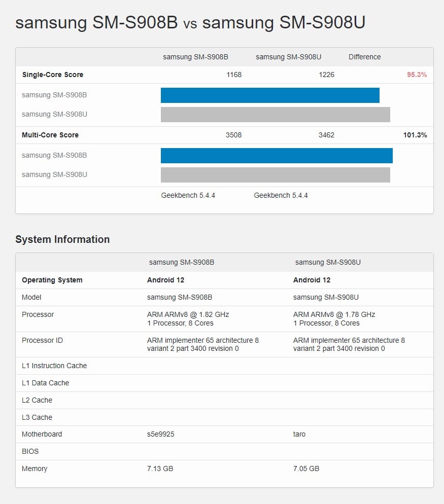Click the Difference column header
The height and width of the screenshot is (504, 444).
[x=364, y=57]
